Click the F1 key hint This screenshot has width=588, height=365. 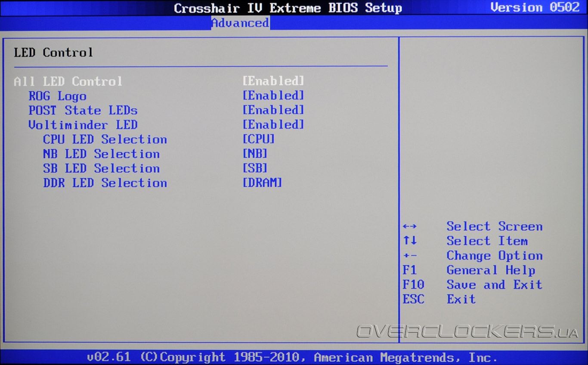(x=410, y=270)
